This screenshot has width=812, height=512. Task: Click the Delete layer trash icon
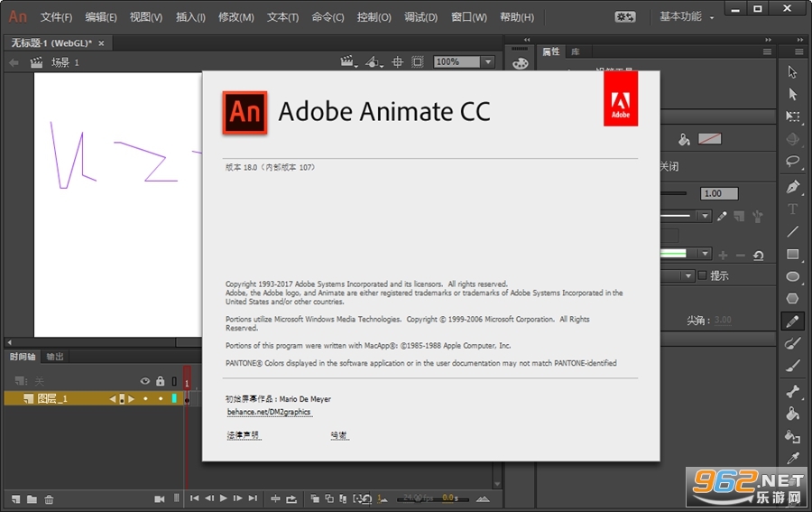click(x=49, y=499)
